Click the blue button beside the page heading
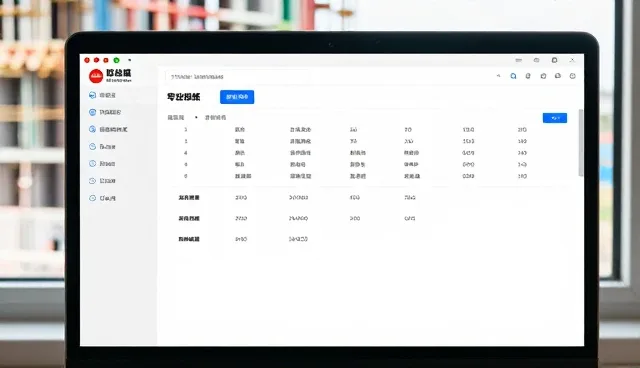 237,97
